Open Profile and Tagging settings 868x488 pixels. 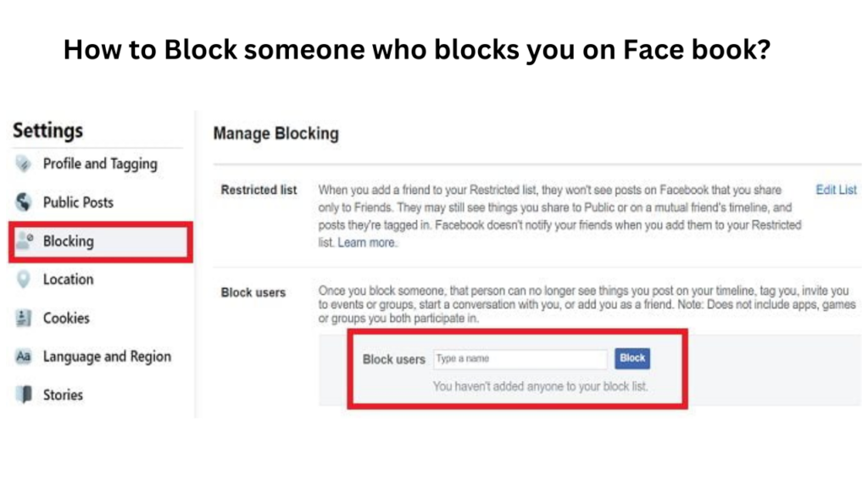(x=99, y=164)
